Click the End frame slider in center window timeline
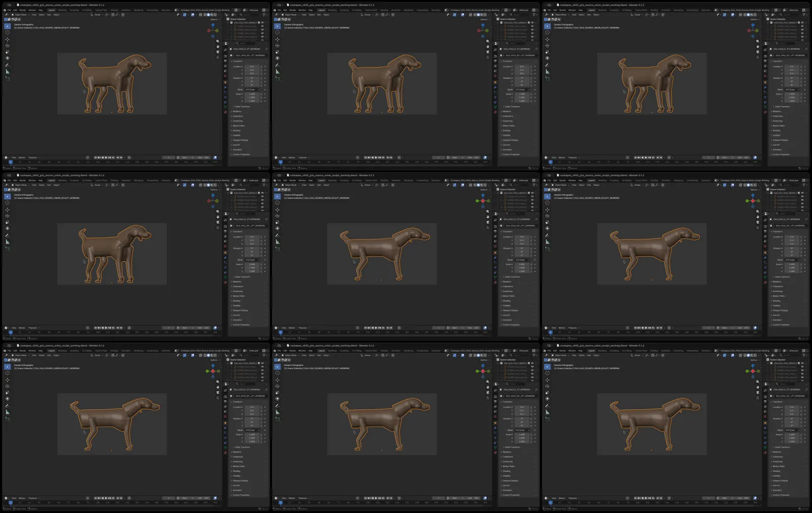The width and height of the screenshot is (812, 513). pos(474,328)
